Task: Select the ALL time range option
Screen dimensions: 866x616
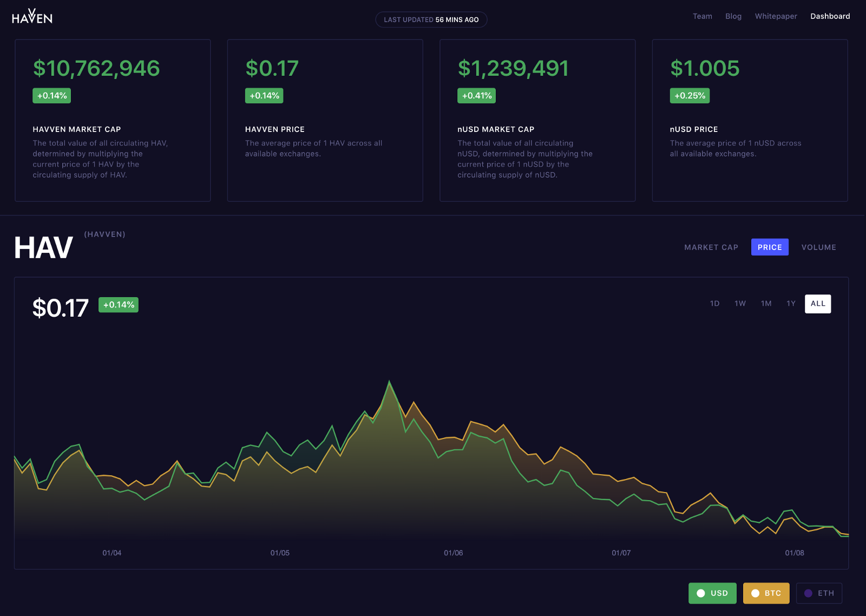Action: pos(817,304)
